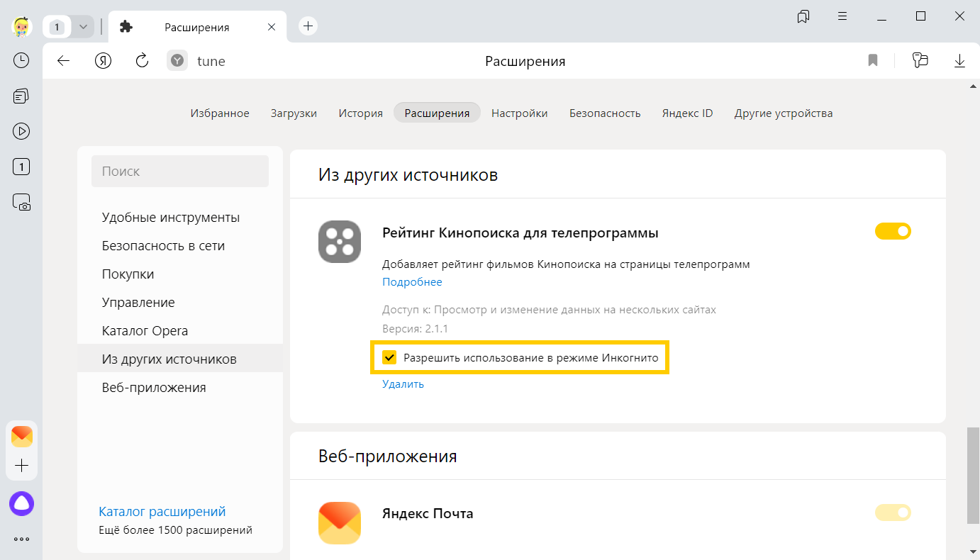980x560 pixels.
Task: Reload the page with the refresh icon
Action: click(x=142, y=61)
